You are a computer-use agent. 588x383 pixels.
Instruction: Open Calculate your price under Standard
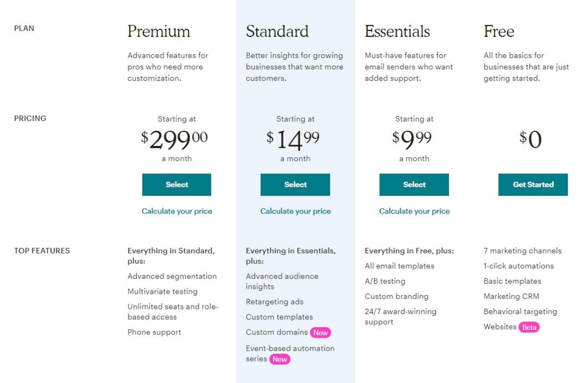295,211
